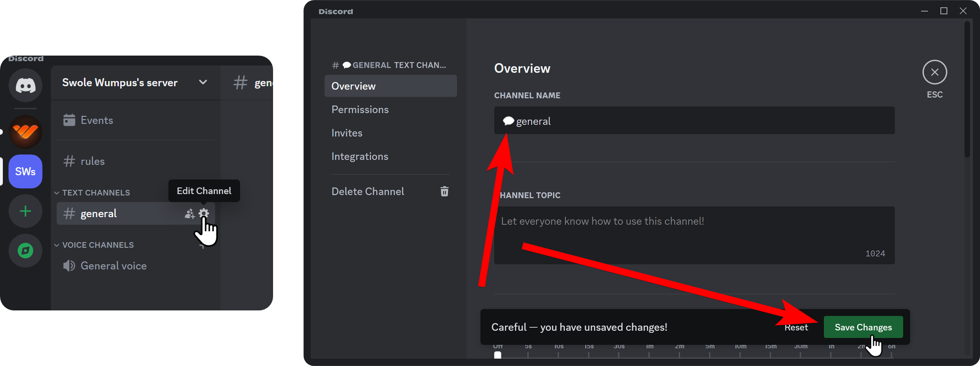Open the Integrations settings tab
The height and width of the screenshot is (366, 980).
coord(390,156)
